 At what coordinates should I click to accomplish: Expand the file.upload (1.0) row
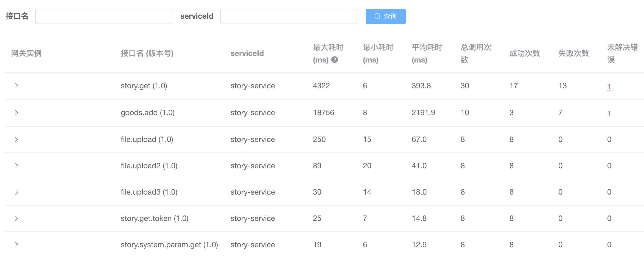pyautogui.click(x=16, y=139)
